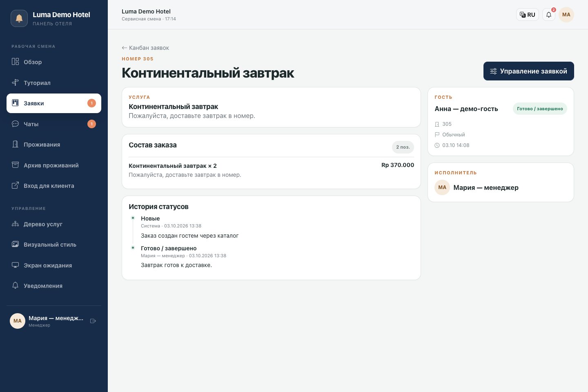588x392 pixels.
Task: Click the logout icon beside Мария
Action: pyautogui.click(x=93, y=321)
